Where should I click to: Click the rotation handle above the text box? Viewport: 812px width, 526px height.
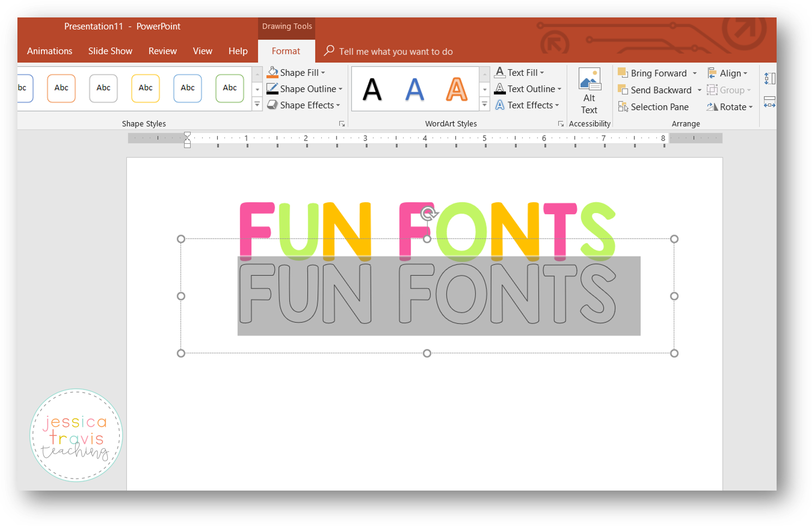429,213
